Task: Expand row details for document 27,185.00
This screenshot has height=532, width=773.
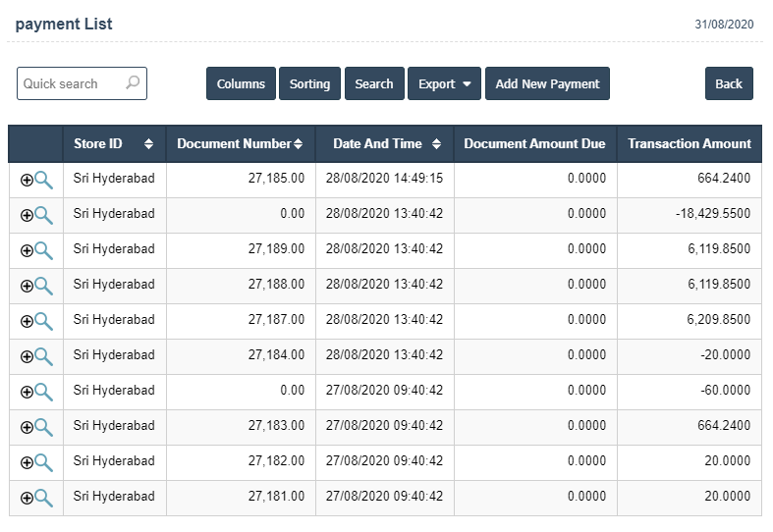Action: pyautogui.click(x=27, y=180)
